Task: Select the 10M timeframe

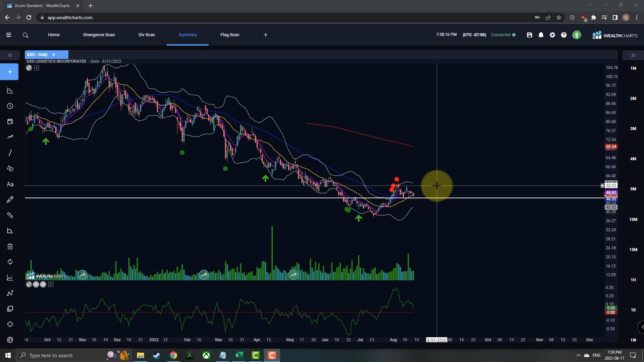Action: (x=633, y=220)
